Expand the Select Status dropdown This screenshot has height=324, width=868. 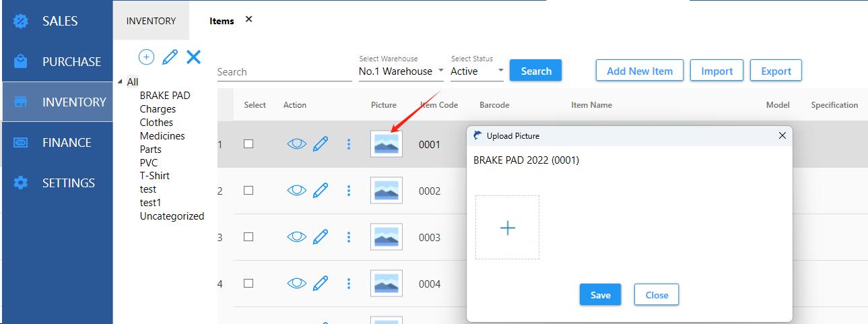pyautogui.click(x=477, y=71)
